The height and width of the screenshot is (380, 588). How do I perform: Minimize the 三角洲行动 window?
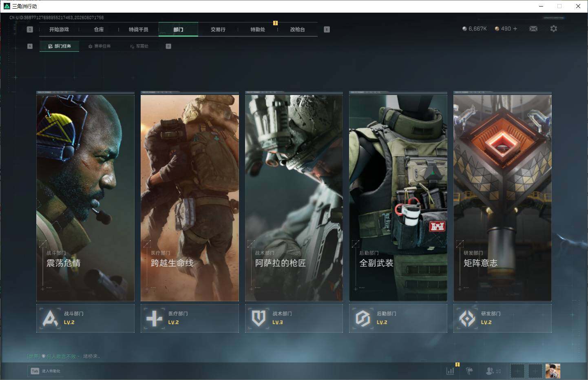pyautogui.click(x=541, y=6)
